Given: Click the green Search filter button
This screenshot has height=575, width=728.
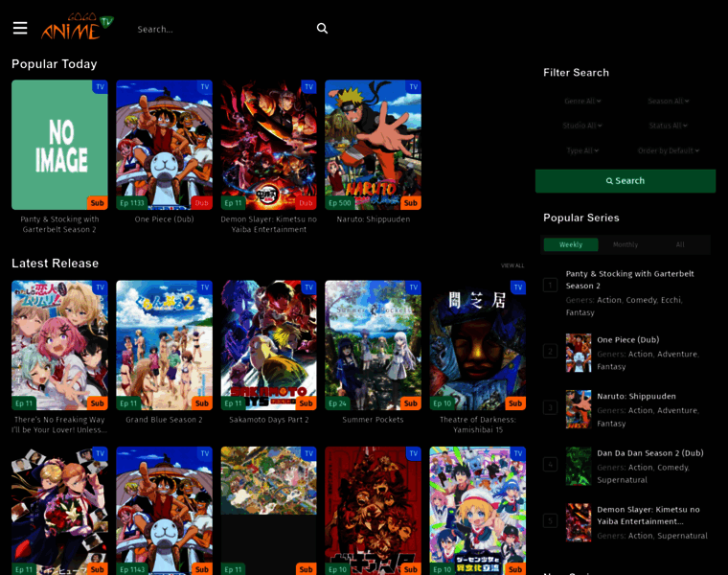Looking at the screenshot, I should [x=625, y=181].
